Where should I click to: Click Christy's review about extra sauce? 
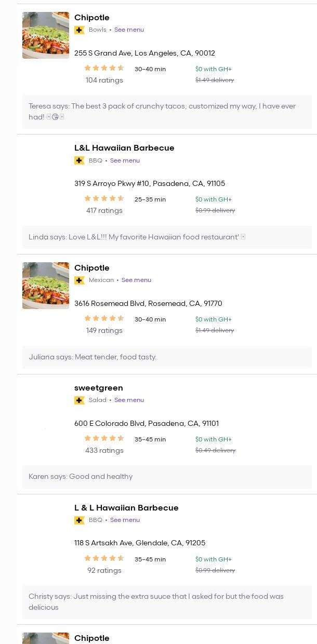pyautogui.click(x=156, y=602)
